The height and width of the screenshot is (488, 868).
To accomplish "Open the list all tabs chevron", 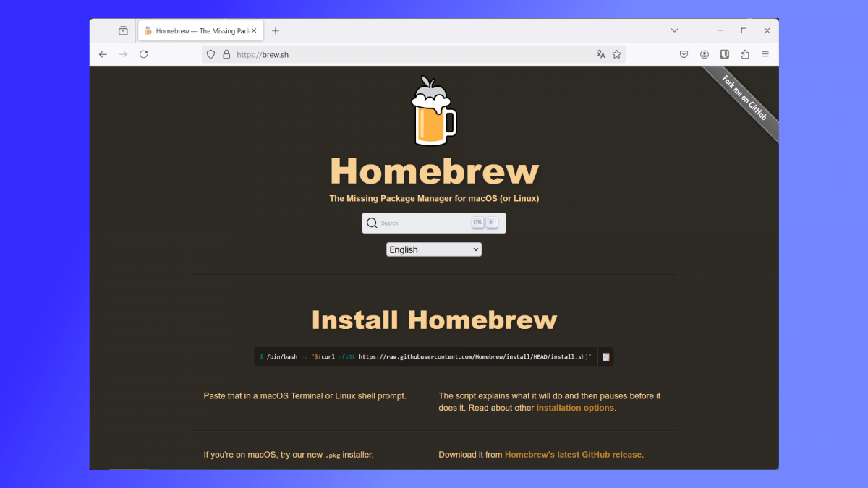I will tap(674, 31).
